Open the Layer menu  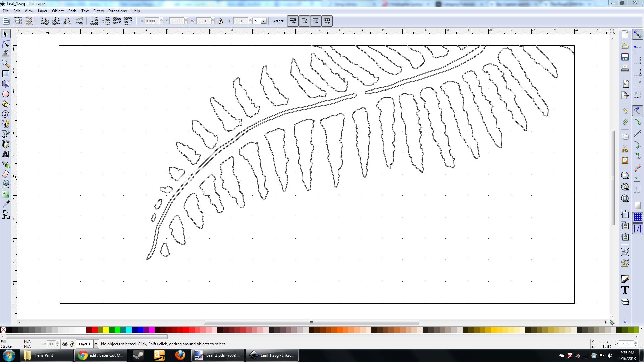click(43, 11)
